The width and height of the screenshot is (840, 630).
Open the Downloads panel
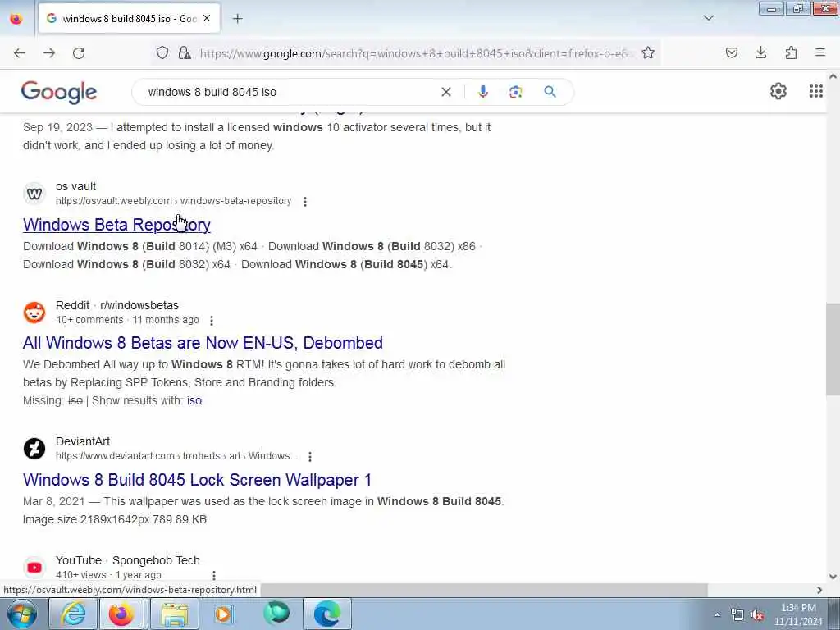coord(760,52)
